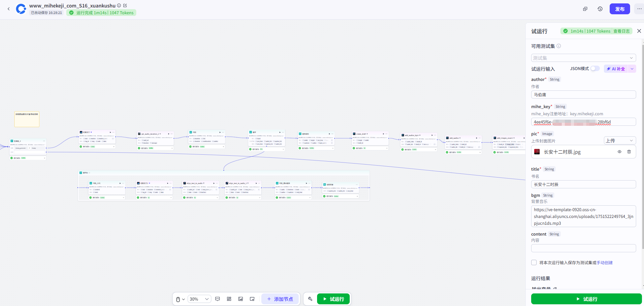The height and width of the screenshot is (306, 644).
Task: Open the three-dot more menu in header
Action: point(639,9)
